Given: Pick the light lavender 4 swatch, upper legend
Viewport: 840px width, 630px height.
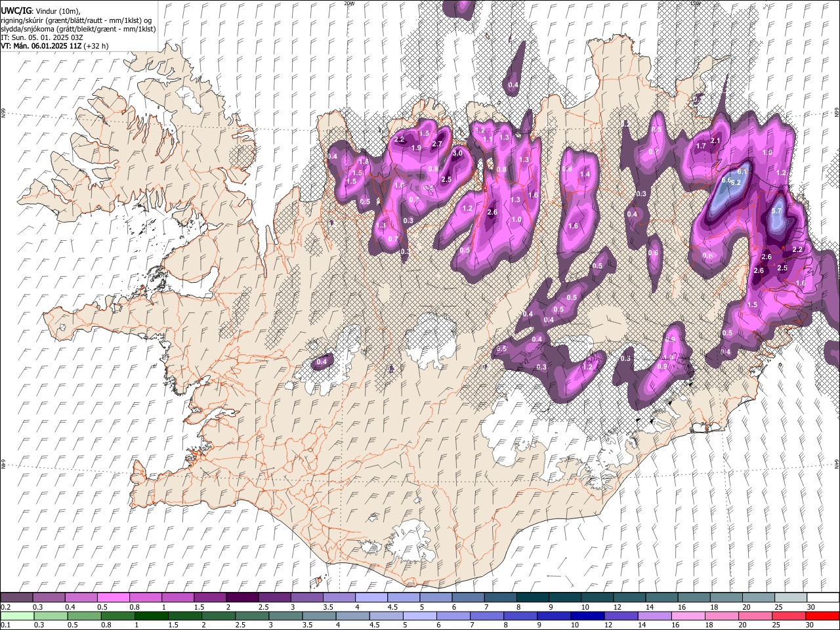Looking at the screenshot, I should 371,598.
